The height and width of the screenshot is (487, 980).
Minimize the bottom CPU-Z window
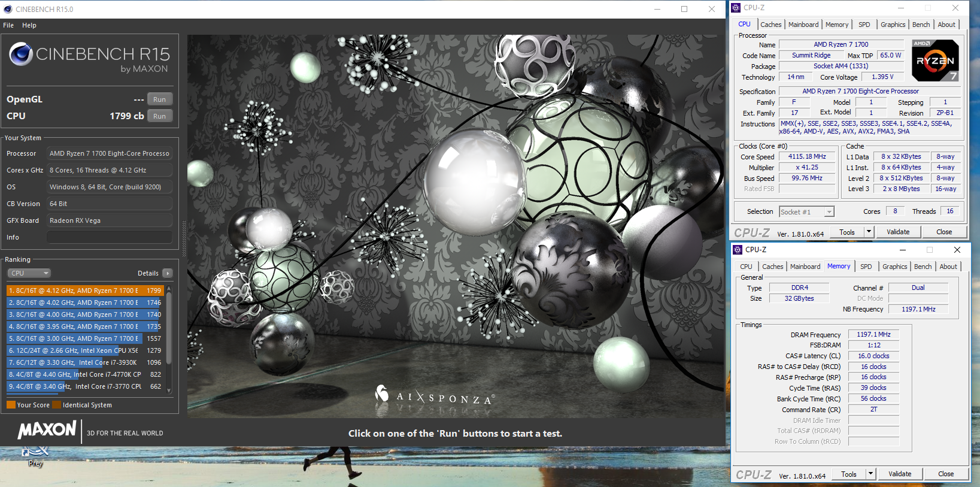coord(903,250)
